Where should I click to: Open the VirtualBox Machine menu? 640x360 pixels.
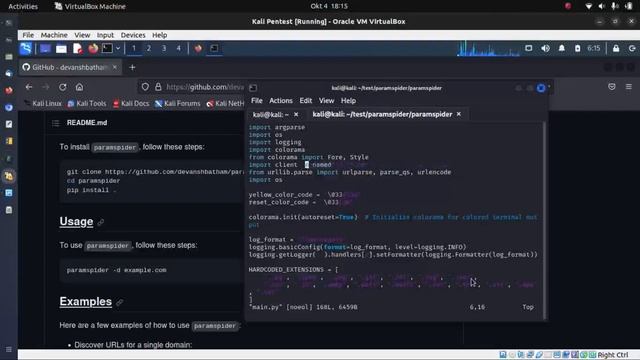click(54, 35)
